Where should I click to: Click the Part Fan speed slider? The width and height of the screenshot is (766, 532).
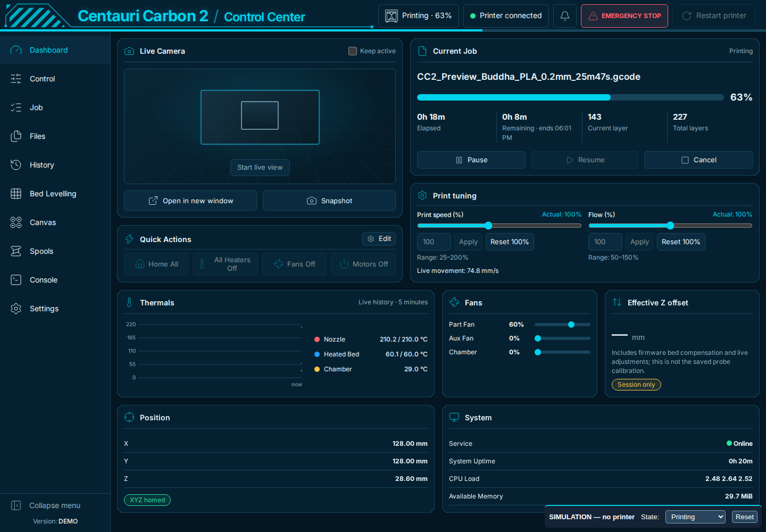(562, 325)
